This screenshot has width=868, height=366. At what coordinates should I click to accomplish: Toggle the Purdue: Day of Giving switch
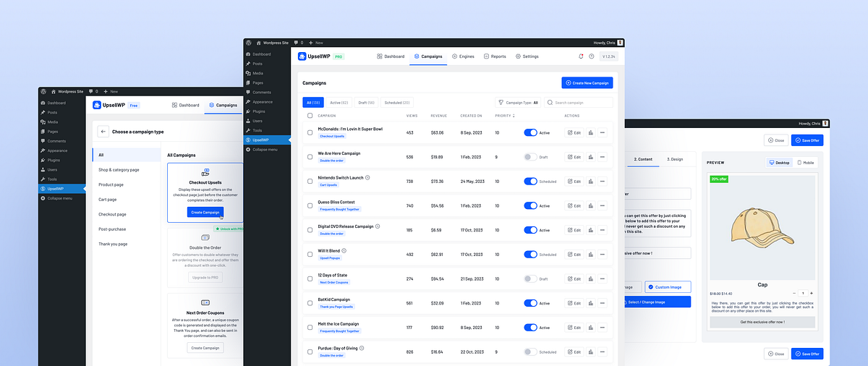click(531, 352)
